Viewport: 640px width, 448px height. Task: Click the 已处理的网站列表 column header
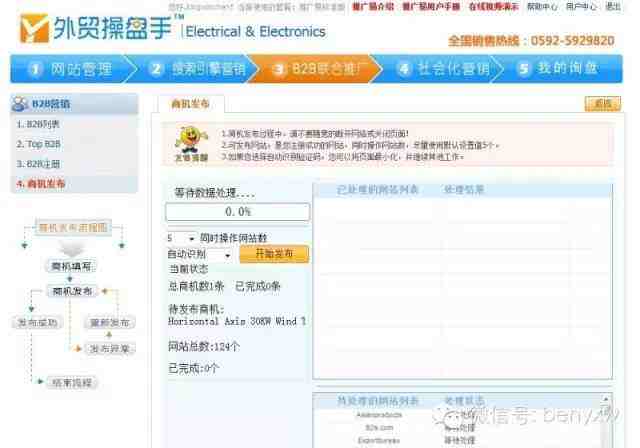[x=378, y=190]
